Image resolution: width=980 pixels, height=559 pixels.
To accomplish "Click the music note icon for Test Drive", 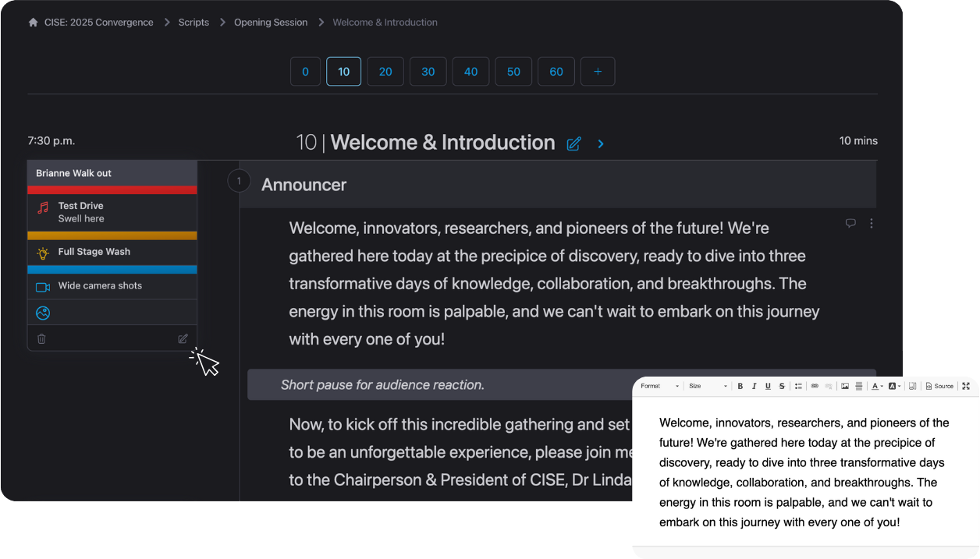I will [43, 207].
